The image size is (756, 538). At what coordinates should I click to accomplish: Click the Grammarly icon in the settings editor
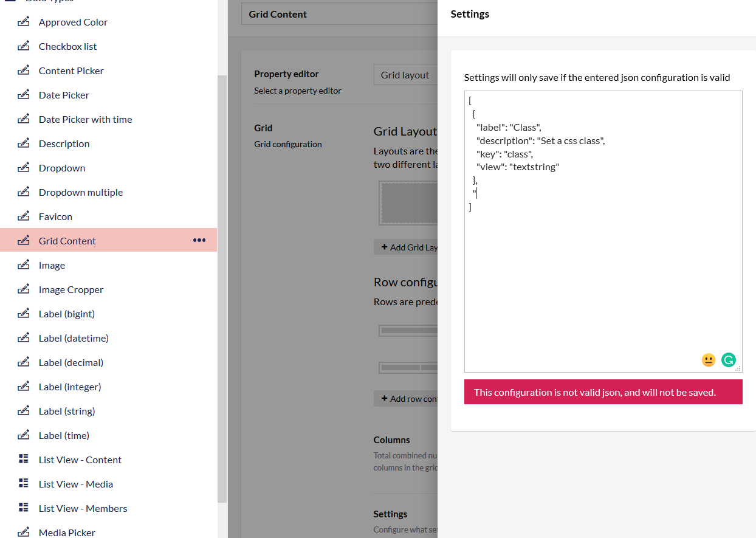pyautogui.click(x=729, y=360)
